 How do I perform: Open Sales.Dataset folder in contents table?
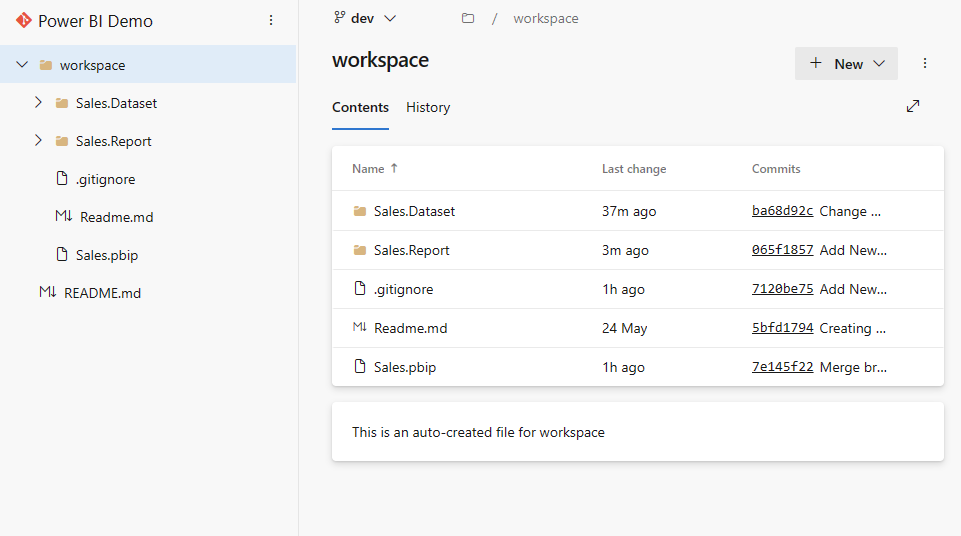(x=414, y=211)
